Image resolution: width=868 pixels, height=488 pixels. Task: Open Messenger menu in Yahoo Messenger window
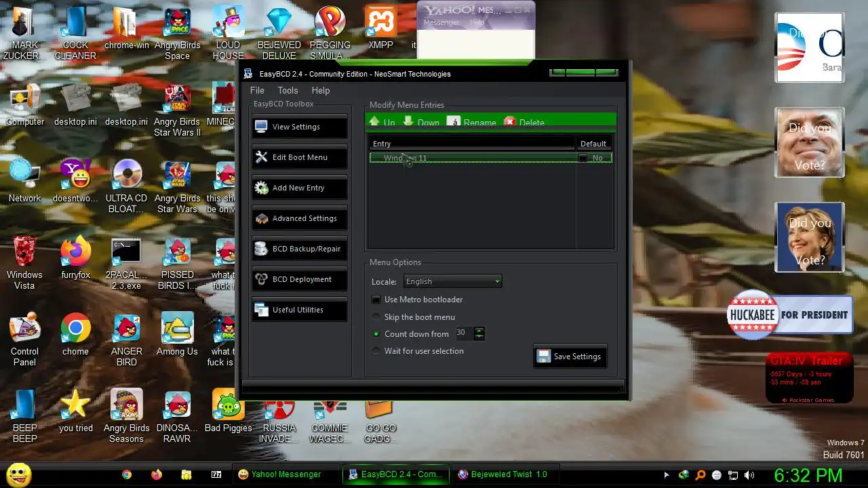[441, 22]
